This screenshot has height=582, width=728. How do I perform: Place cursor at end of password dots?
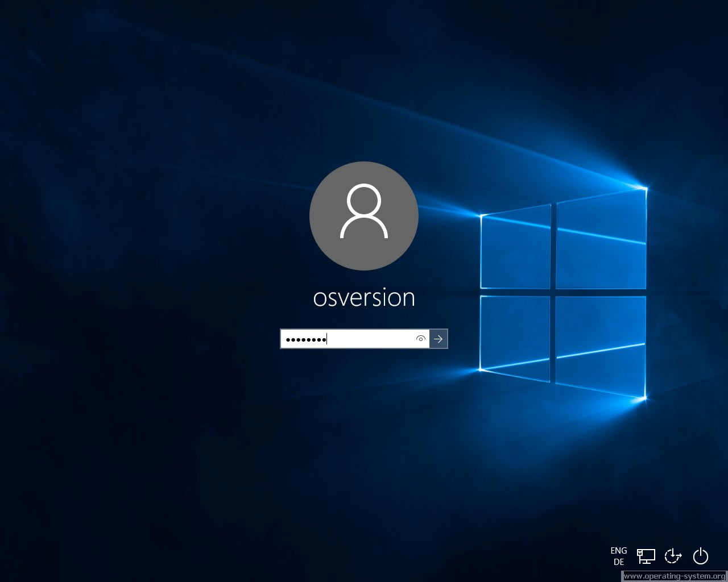pyautogui.click(x=327, y=339)
